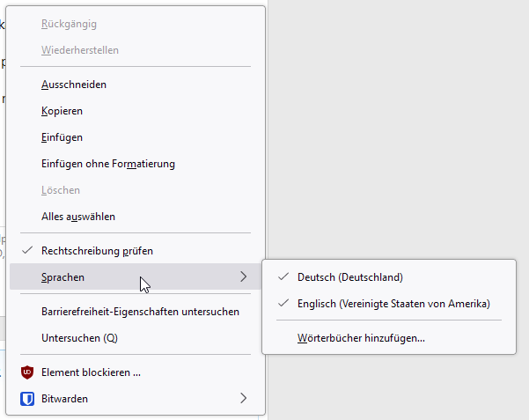Choose Einfügen menu entry
Viewport: 529px width, 420px height.
coord(136,137)
